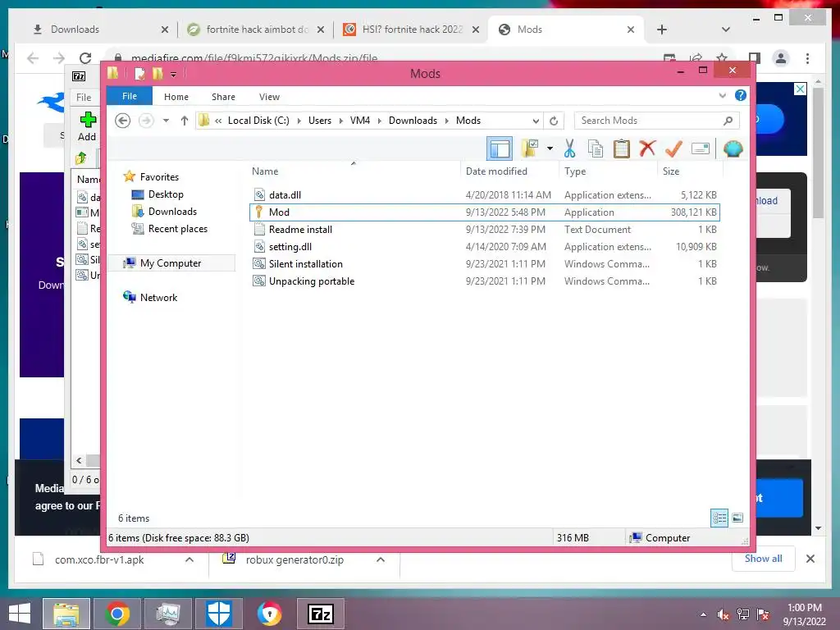Open Chrome three-dot menu
The height and width of the screenshot is (630, 840).
[x=807, y=58]
